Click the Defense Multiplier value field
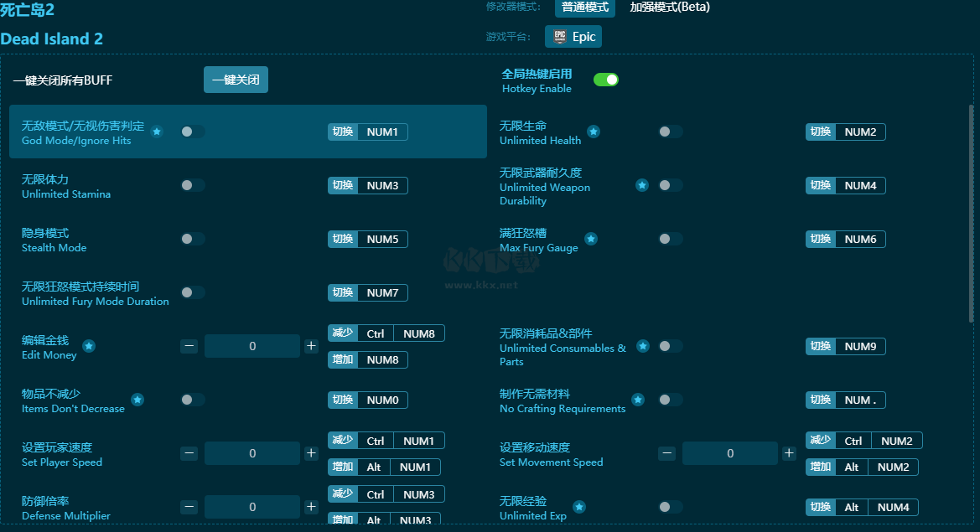Viewport: 980px width, 532px height. 251,507
